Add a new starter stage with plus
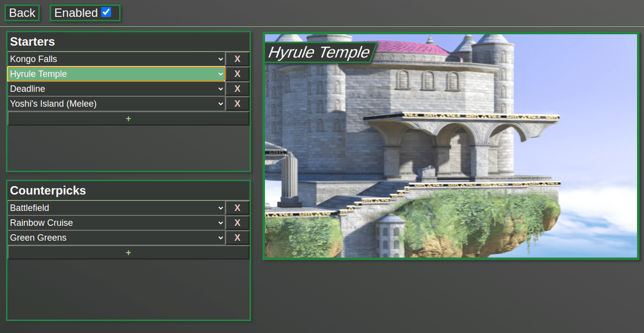The width and height of the screenshot is (644, 333). [x=128, y=119]
